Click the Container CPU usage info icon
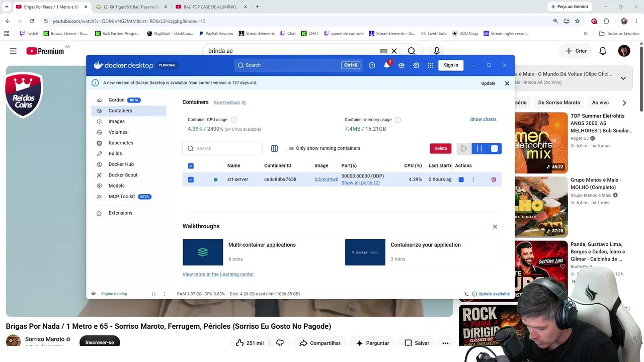This screenshot has width=644, height=362. pyautogui.click(x=233, y=120)
